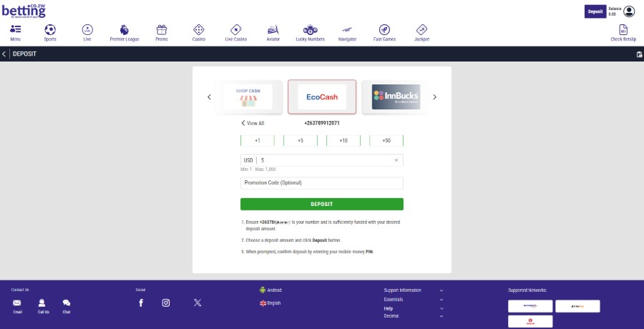Click the USD amount input field

[322, 160]
